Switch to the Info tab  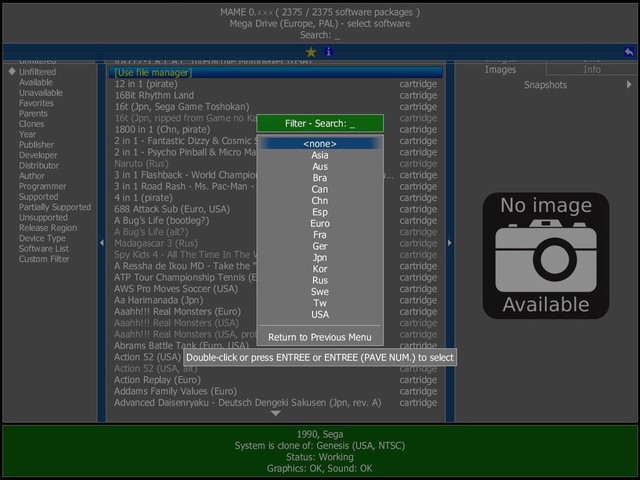(x=592, y=70)
